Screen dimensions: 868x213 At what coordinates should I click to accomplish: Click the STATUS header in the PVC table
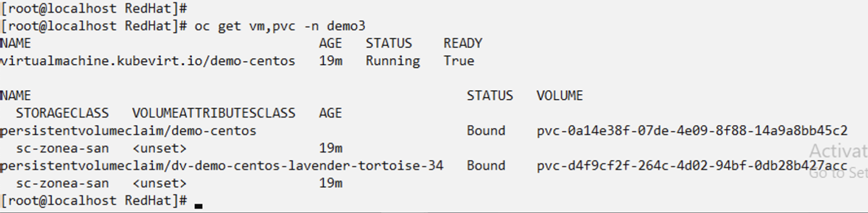point(489,96)
